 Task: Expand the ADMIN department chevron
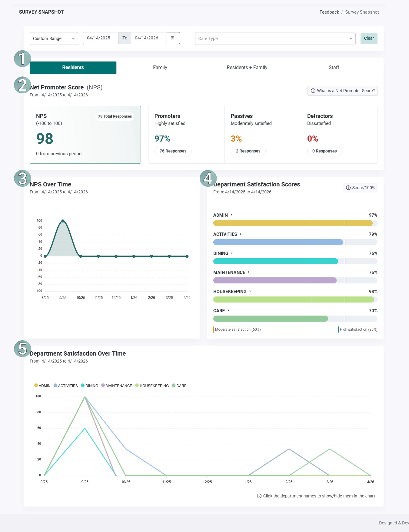click(231, 215)
